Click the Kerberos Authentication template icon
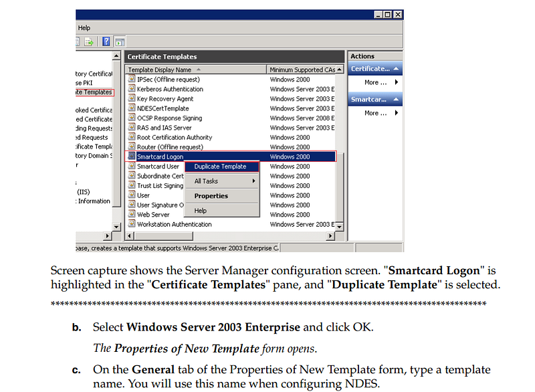The image size is (535, 392). coord(132,88)
